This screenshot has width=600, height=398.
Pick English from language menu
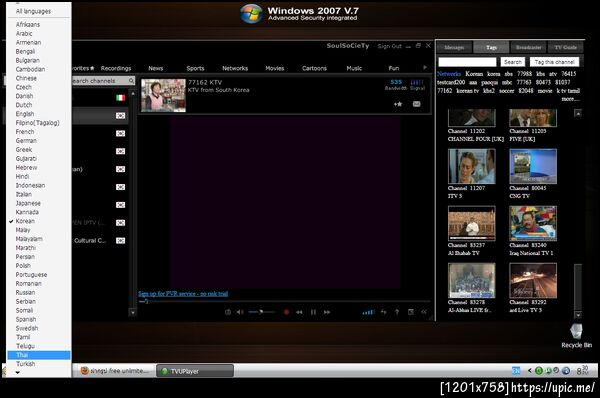click(39, 114)
